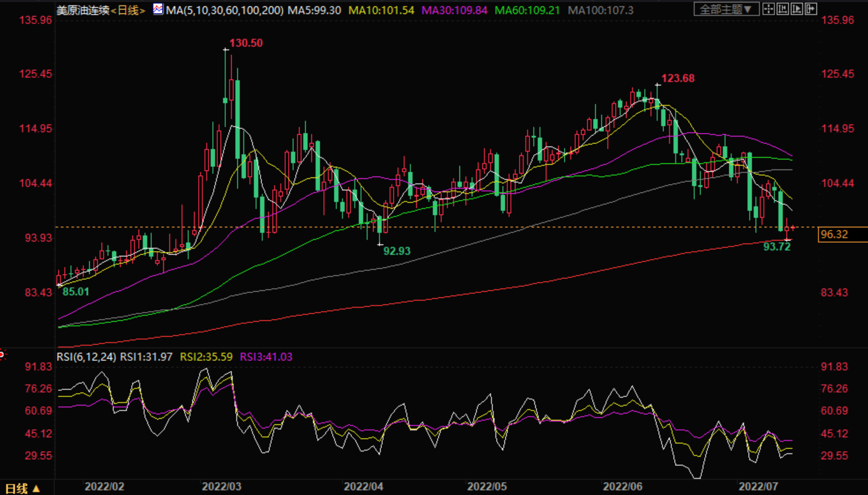Click the 91.83 value on the right RSI axis

coord(835,367)
